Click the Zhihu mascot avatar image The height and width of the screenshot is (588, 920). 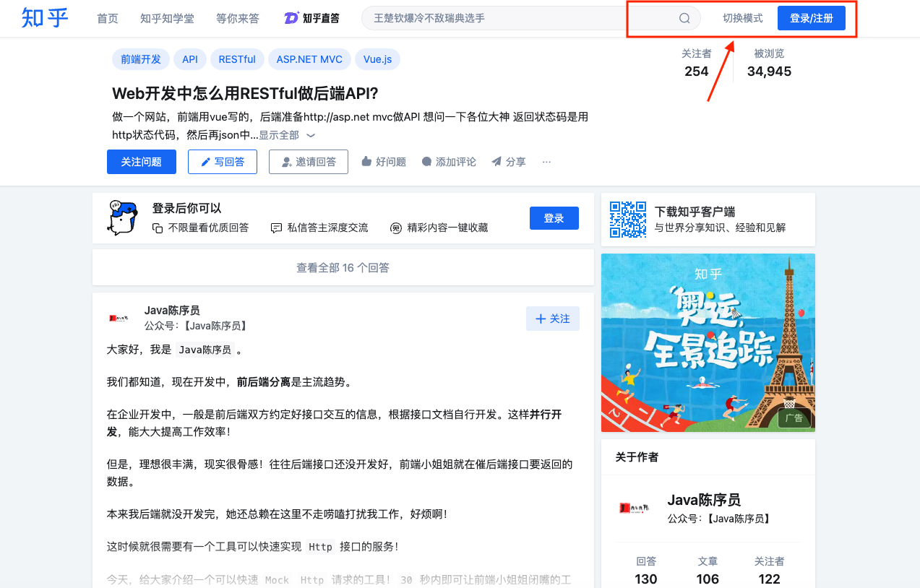(122, 218)
